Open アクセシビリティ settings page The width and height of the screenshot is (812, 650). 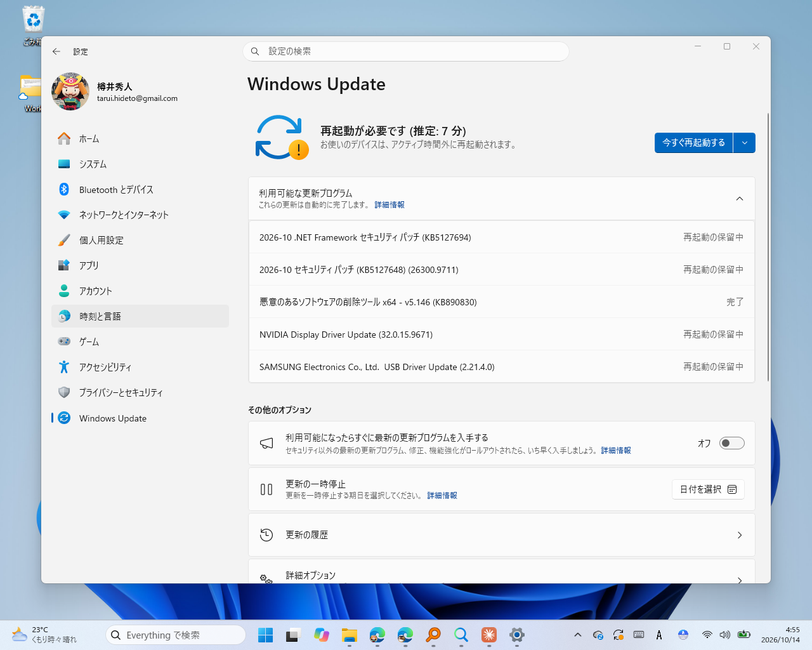140,367
